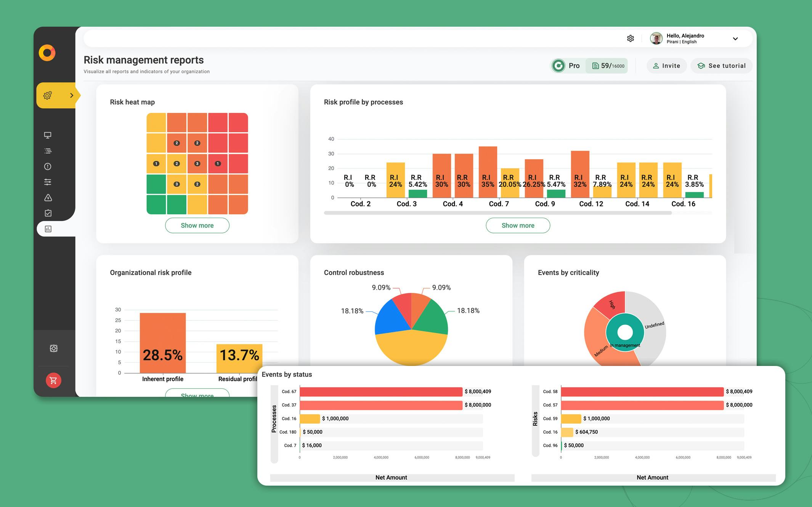The width and height of the screenshot is (812, 507).
Task: Click Show more under the Risk heat map
Action: pyautogui.click(x=197, y=225)
